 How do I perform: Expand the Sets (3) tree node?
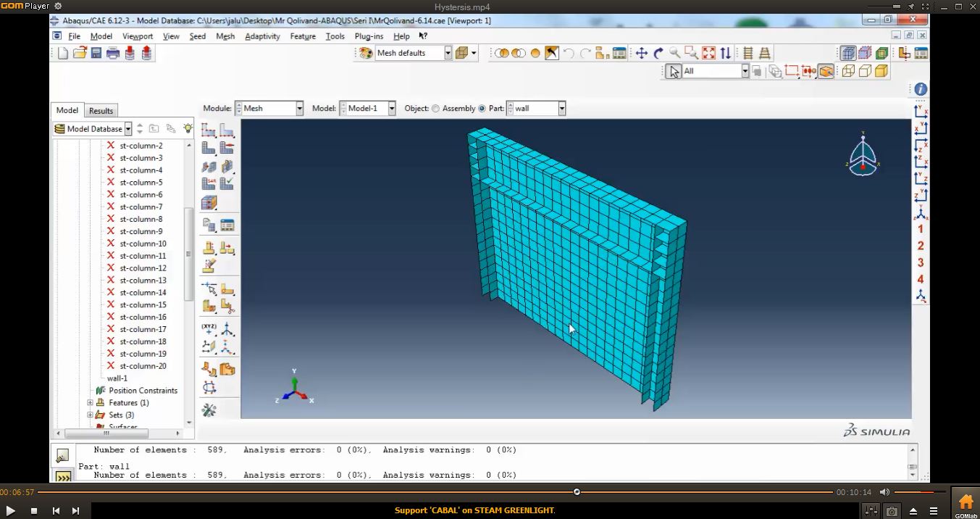point(90,415)
